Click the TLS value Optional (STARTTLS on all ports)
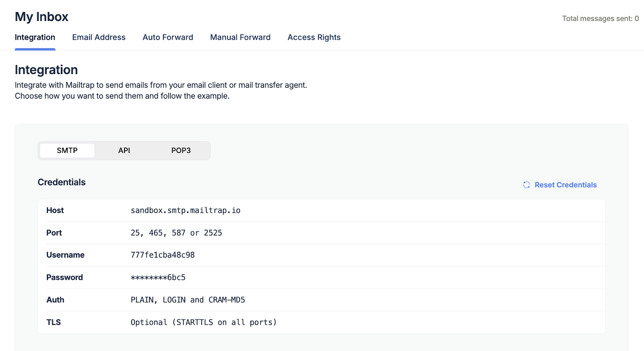 [204, 322]
